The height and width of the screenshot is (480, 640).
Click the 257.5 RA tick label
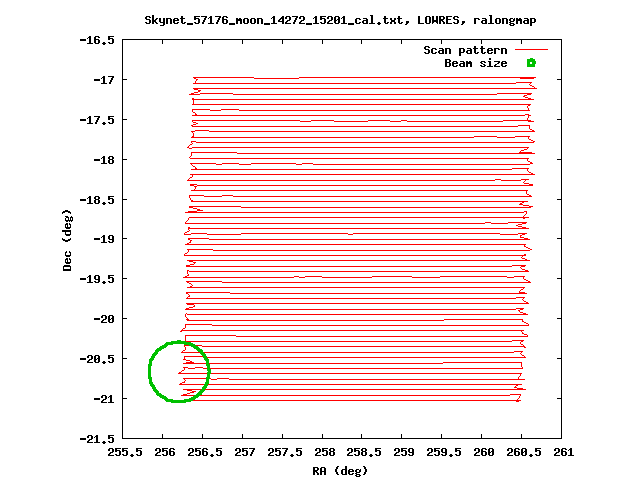(284, 452)
